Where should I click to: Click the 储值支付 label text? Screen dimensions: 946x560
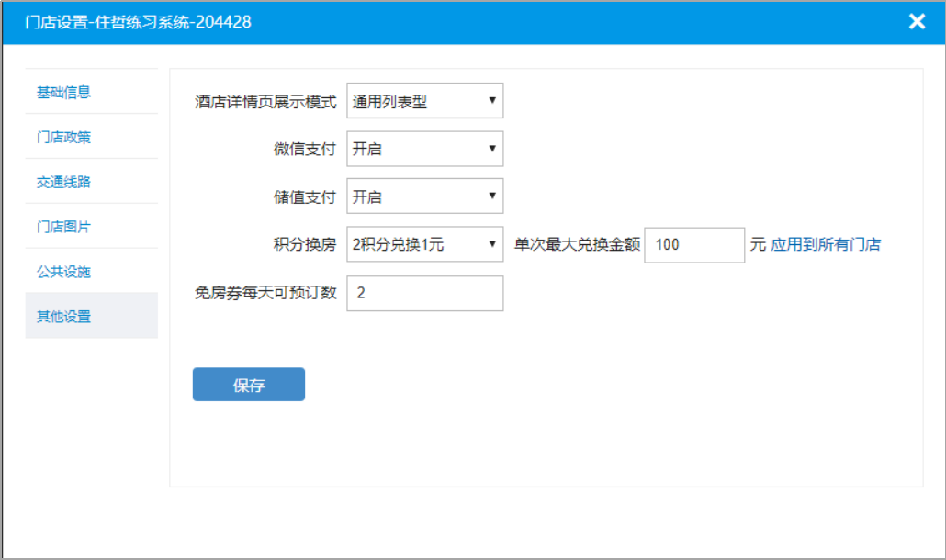[305, 196]
